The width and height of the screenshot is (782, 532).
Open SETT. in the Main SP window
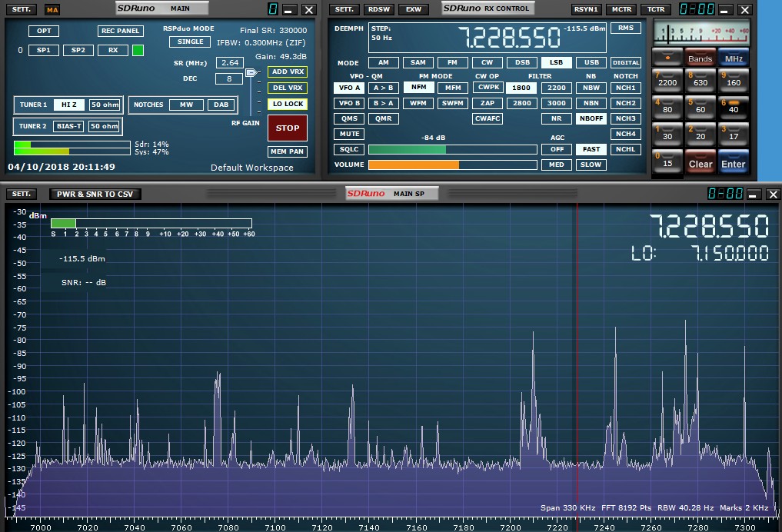click(22, 194)
